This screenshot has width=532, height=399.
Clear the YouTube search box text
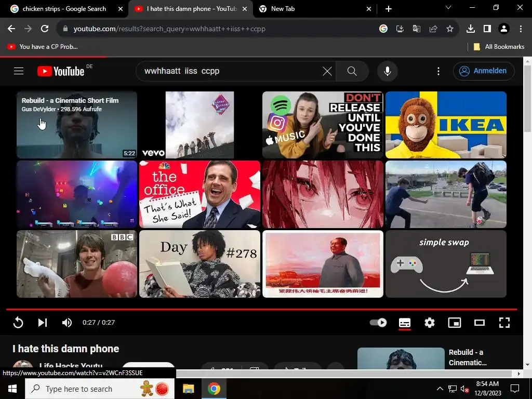(x=327, y=71)
